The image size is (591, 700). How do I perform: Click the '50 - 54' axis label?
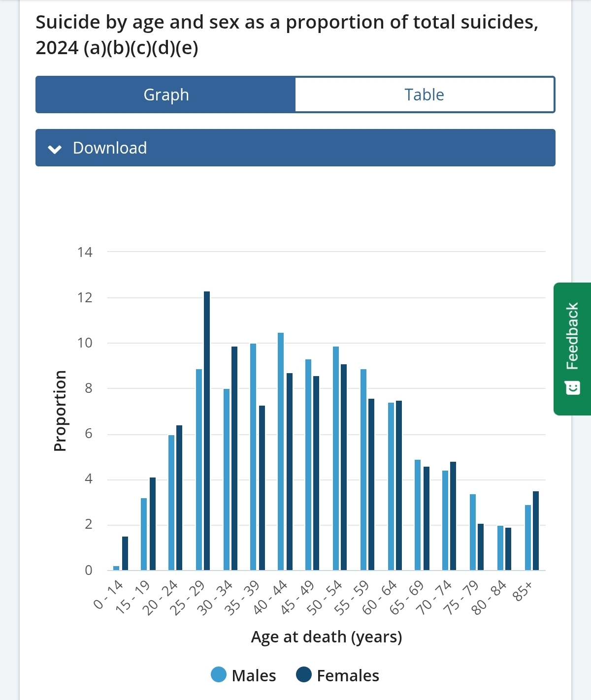[325, 597]
